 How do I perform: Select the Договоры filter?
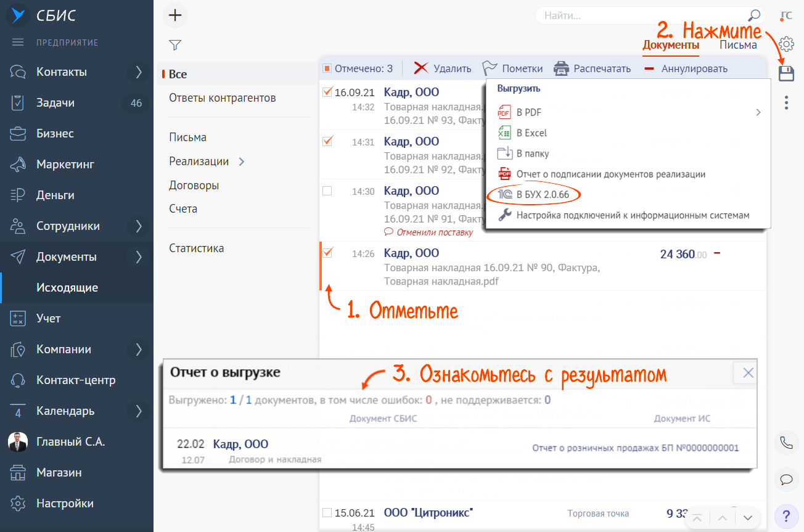[194, 185]
